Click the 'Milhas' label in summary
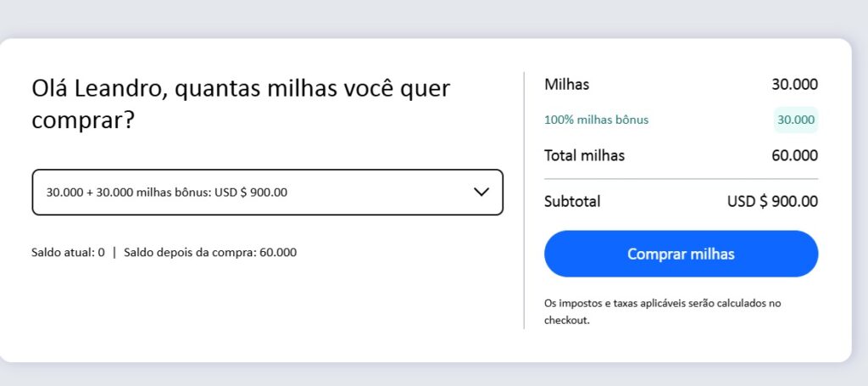This screenshot has width=868, height=386. 566,84
